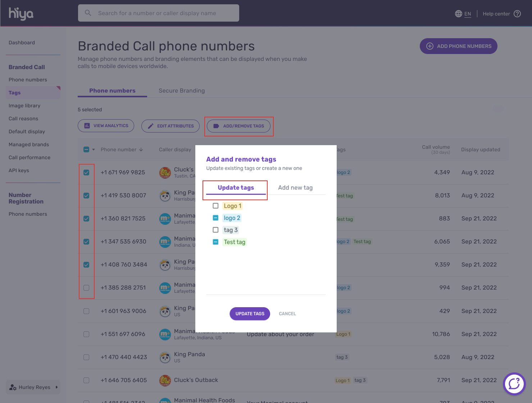Check the Logo 1 tag checkbox
This screenshot has height=403, width=532.
pyautogui.click(x=215, y=206)
